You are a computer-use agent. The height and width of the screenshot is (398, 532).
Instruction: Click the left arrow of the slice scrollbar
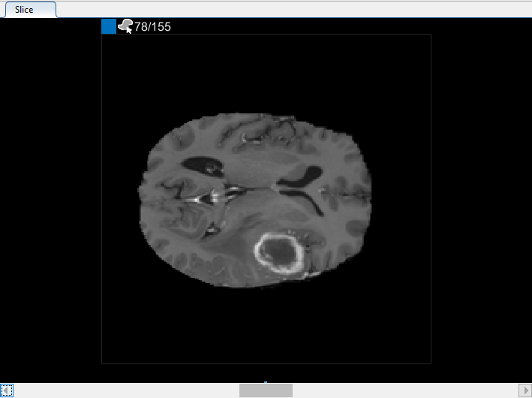(x=7, y=390)
